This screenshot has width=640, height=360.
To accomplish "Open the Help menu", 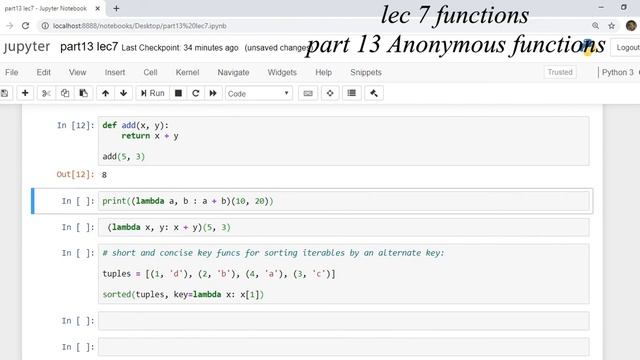I will pyautogui.click(x=323, y=72).
